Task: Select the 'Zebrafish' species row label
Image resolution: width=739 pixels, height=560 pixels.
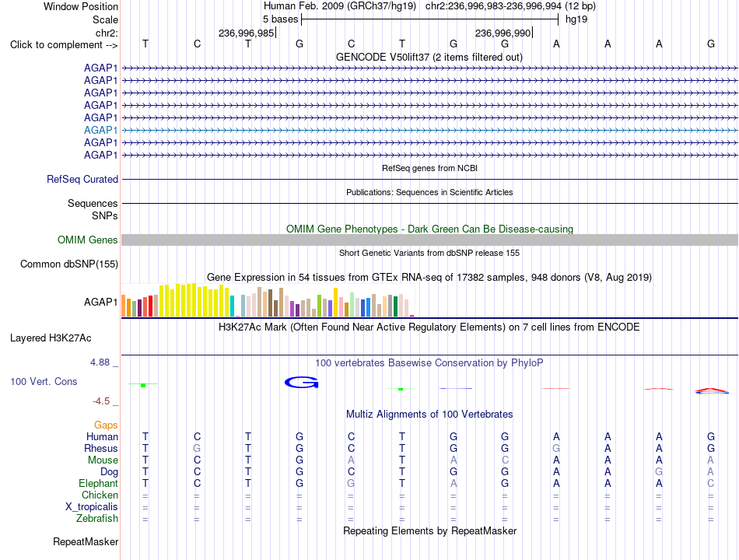Action: click(x=97, y=519)
